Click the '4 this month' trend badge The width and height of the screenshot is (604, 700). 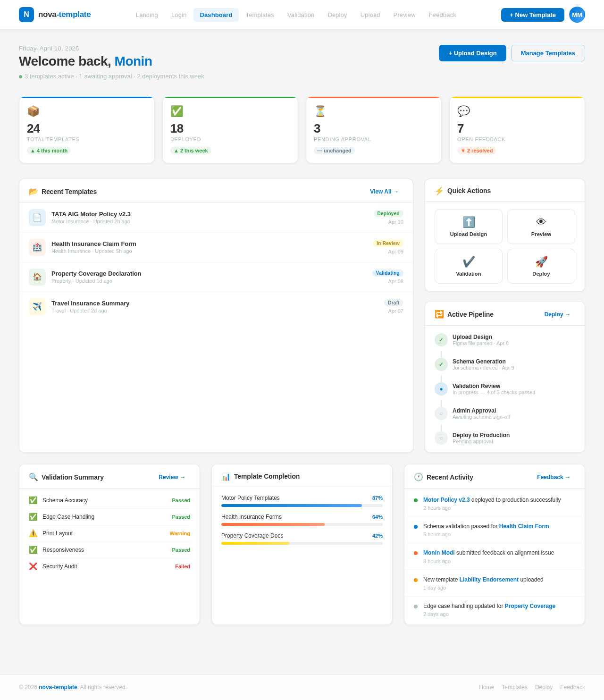[49, 151]
